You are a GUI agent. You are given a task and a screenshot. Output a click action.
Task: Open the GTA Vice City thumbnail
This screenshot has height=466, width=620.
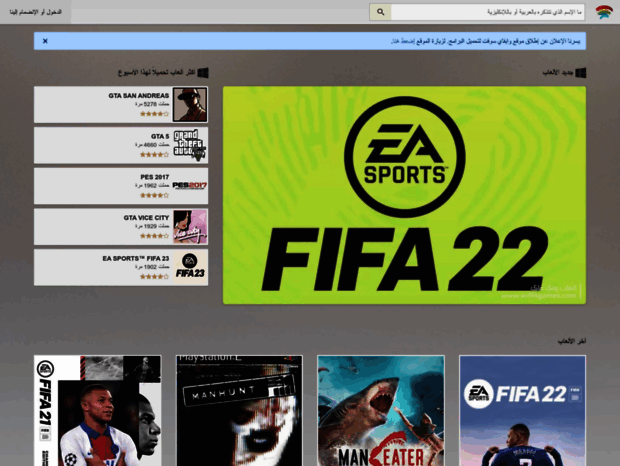click(x=190, y=227)
